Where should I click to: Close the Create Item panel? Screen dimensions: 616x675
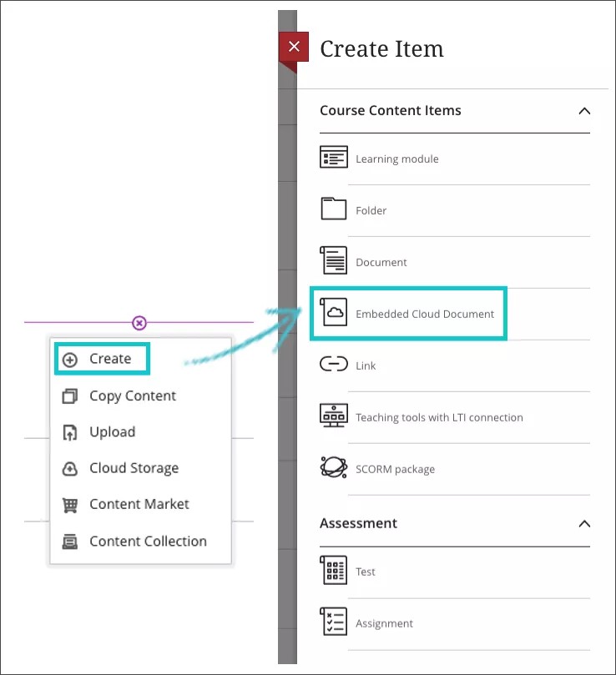pyautogui.click(x=293, y=47)
